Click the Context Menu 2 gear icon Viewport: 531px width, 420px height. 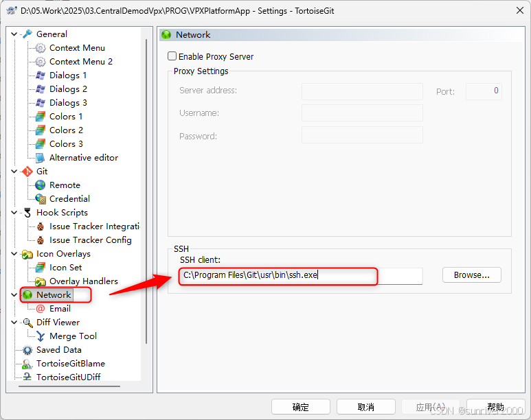tap(41, 62)
